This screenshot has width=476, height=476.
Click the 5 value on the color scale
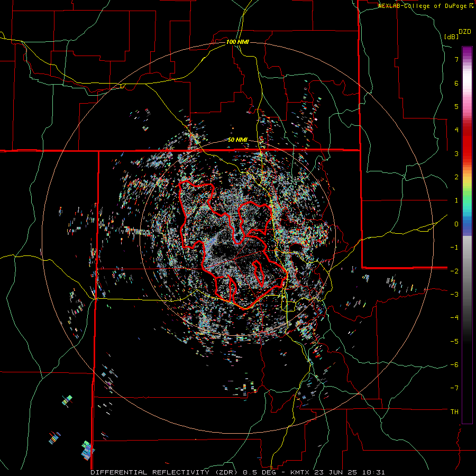click(456, 106)
